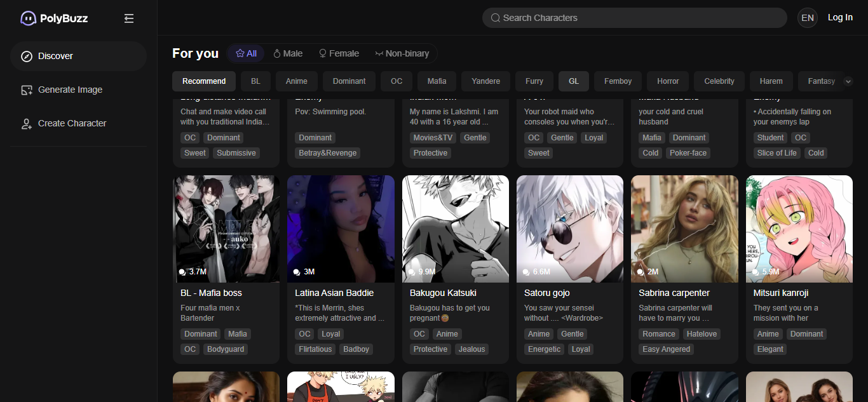Open Generate Image from the sidebar
868x402 pixels.
click(x=79, y=90)
